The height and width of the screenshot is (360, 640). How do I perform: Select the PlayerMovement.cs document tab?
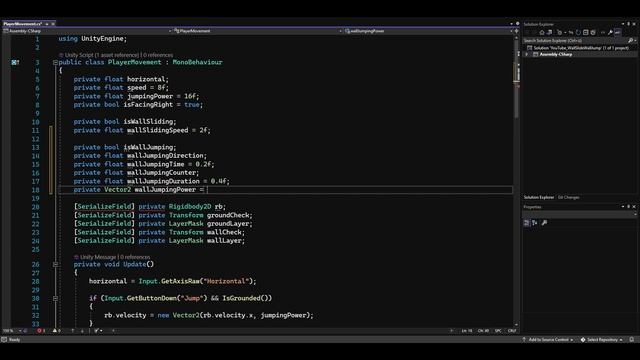pyautogui.click(x=22, y=24)
